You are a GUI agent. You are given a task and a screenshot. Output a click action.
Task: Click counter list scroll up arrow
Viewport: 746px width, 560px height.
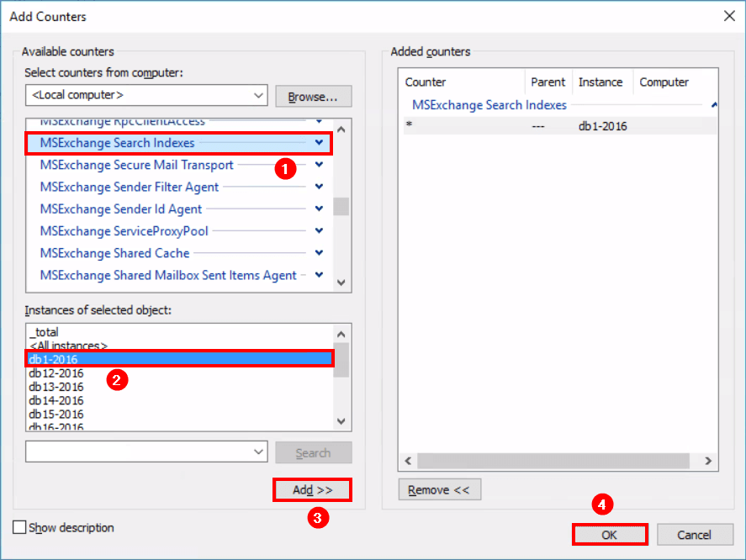(341, 129)
